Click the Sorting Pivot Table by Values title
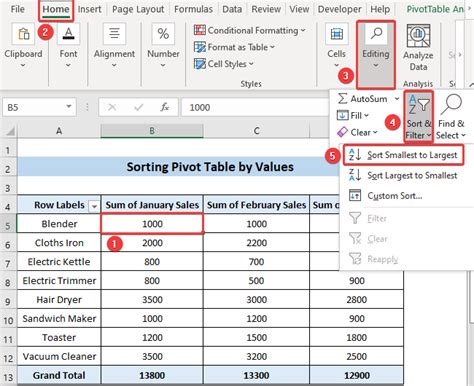The width and height of the screenshot is (474, 386). (210, 167)
